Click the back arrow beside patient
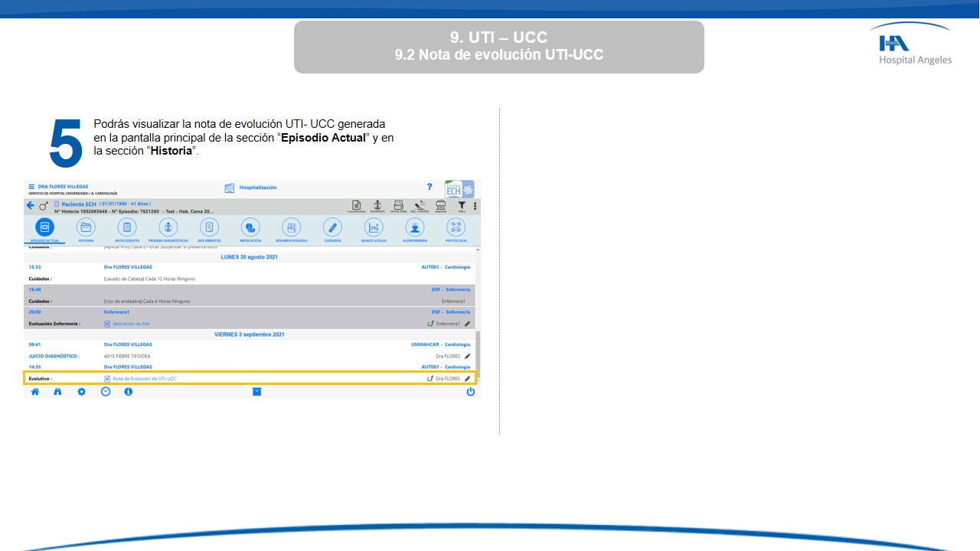The height and width of the screenshot is (551, 980). (31, 206)
